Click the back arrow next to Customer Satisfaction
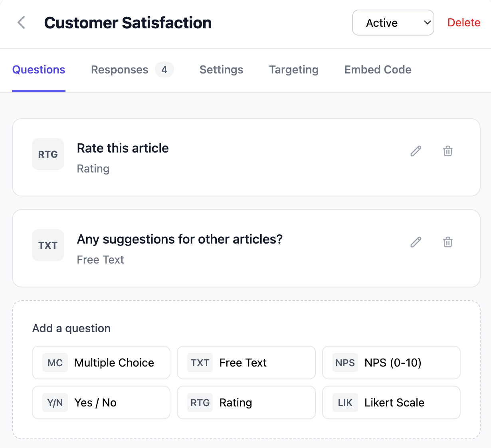 point(21,22)
